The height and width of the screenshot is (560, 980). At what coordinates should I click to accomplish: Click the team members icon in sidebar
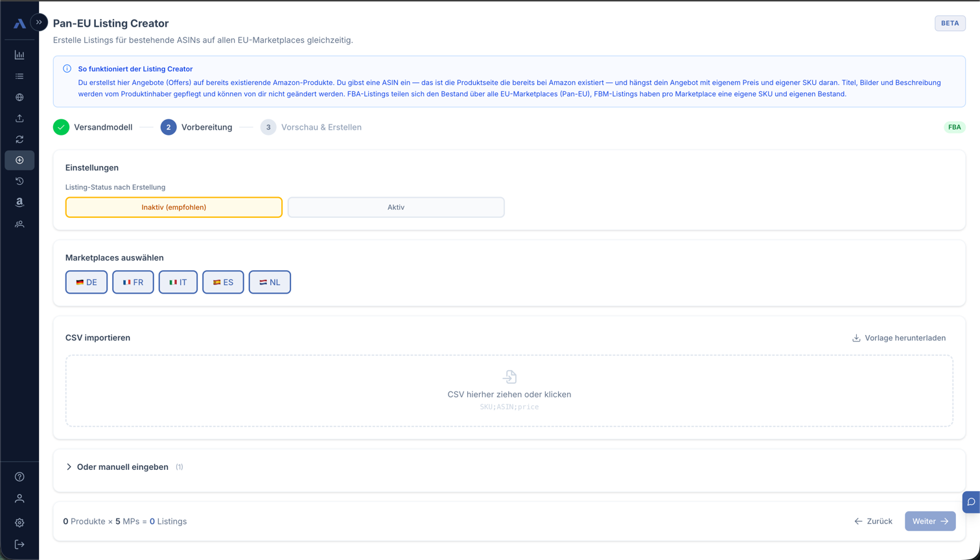pos(19,224)
